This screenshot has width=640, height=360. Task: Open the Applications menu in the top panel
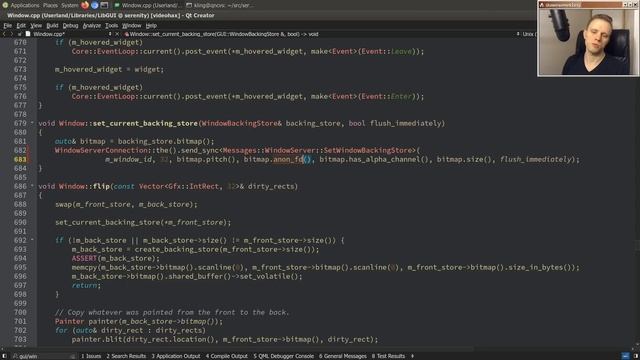pos(24,5)
